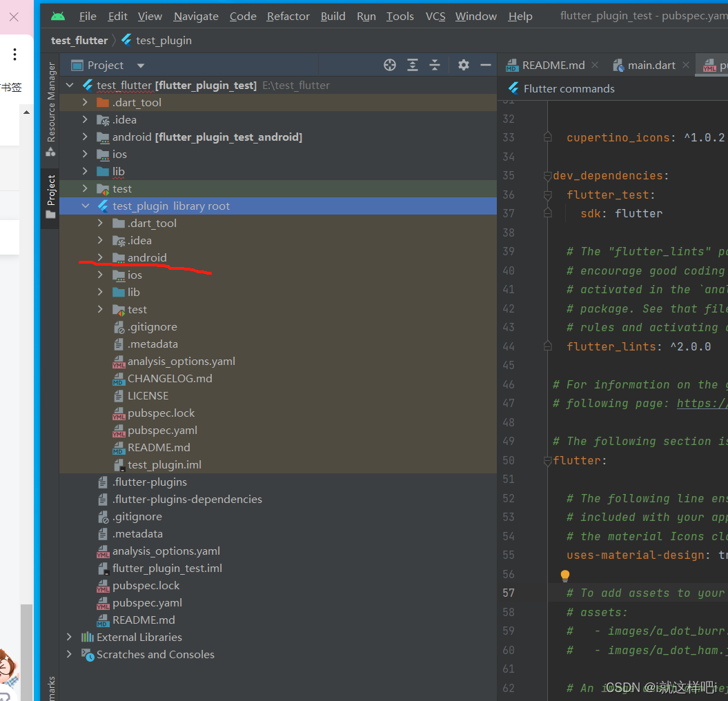
Task: Open the Refactor menu
Action: click(x=288, y=17)
